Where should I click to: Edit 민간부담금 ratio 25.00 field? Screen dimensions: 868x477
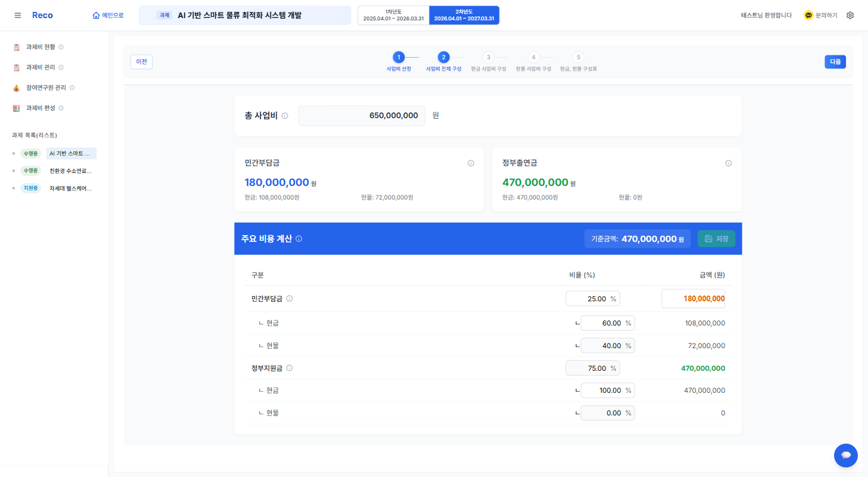click(x=593, y=298)
